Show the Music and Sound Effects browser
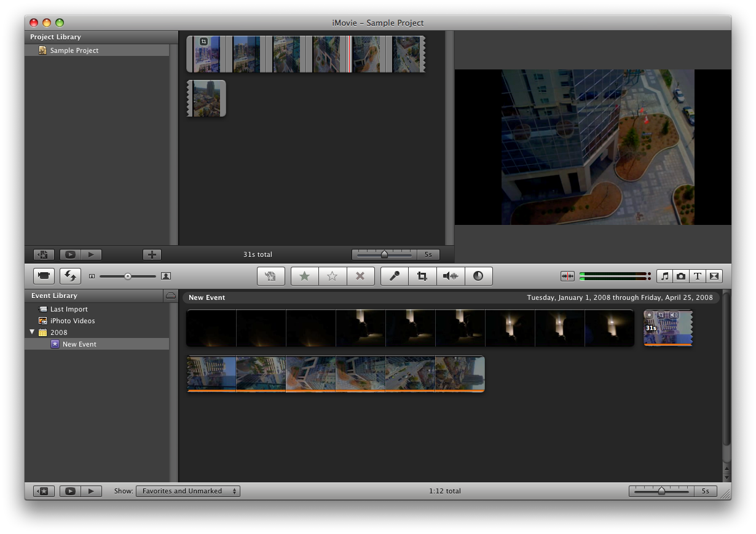 (664, 277)
